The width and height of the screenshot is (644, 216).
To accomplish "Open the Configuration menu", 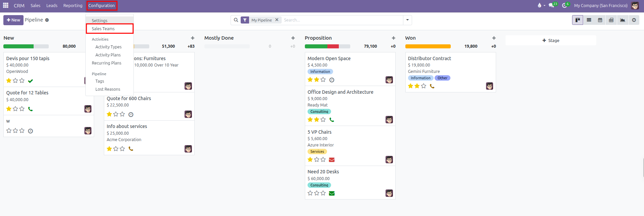I will (102, 5).
